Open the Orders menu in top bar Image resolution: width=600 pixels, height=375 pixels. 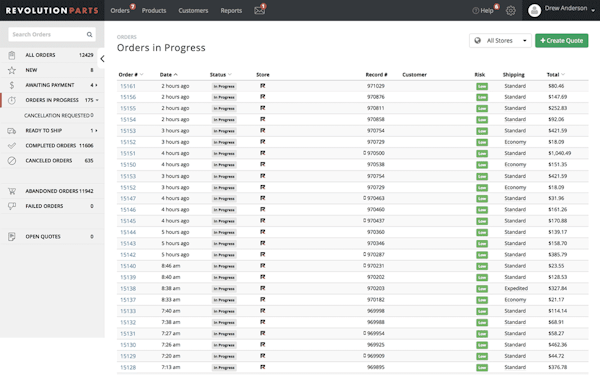click(120, 10)
